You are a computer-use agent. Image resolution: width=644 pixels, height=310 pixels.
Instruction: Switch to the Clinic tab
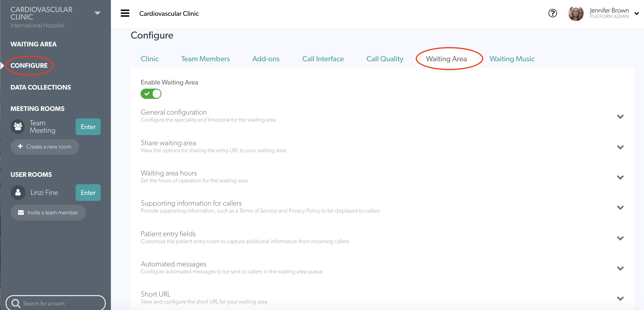coord(149,59)
